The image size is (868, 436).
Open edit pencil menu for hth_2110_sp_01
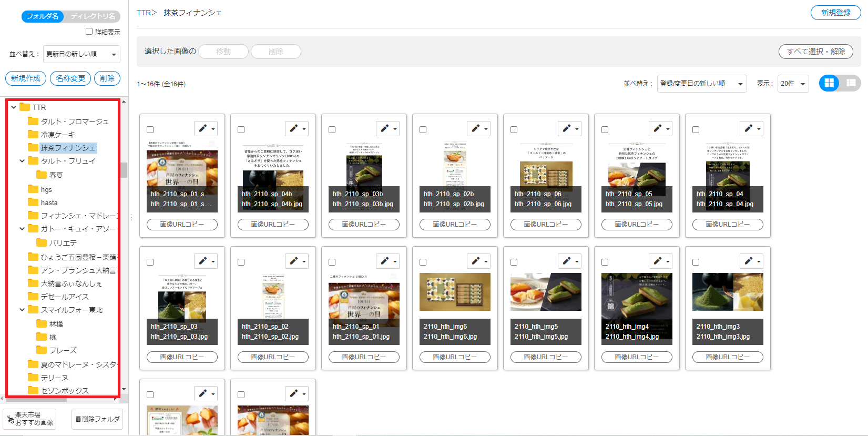pos(388,261)
